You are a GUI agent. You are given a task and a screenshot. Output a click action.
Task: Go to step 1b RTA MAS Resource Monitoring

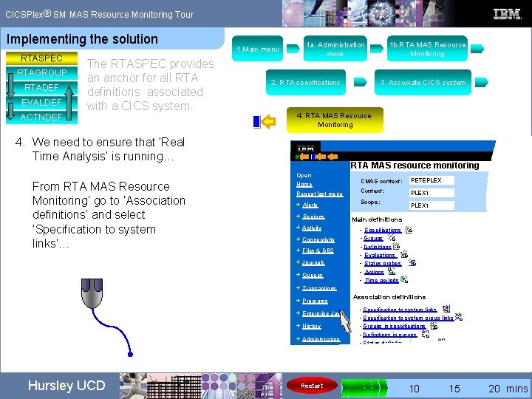click(427, 49)
